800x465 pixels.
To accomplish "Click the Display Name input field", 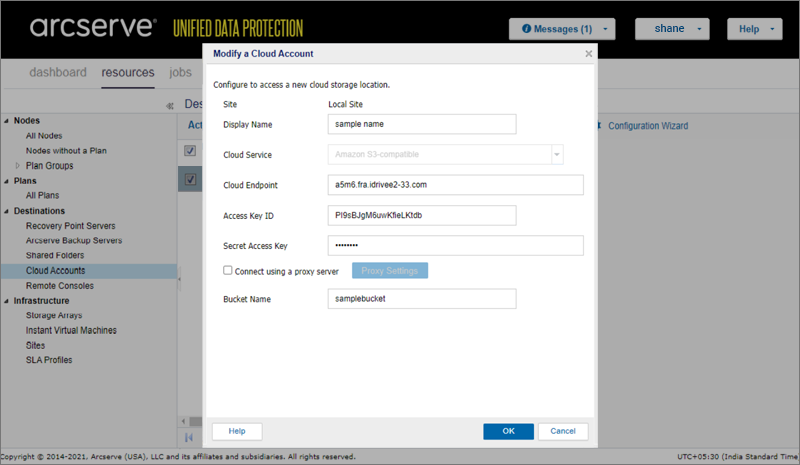I will tap(422, 124).
